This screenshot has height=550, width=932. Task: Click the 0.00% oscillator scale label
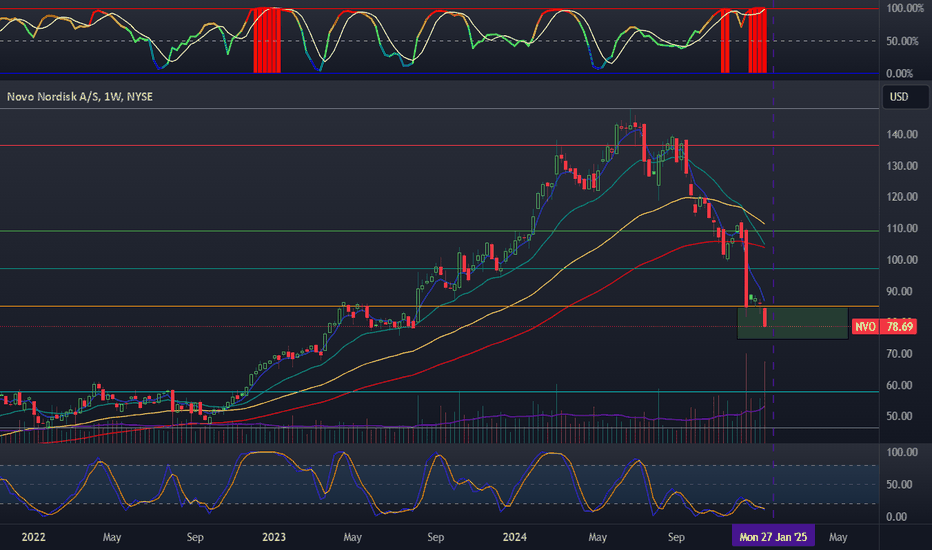(899, 74)
